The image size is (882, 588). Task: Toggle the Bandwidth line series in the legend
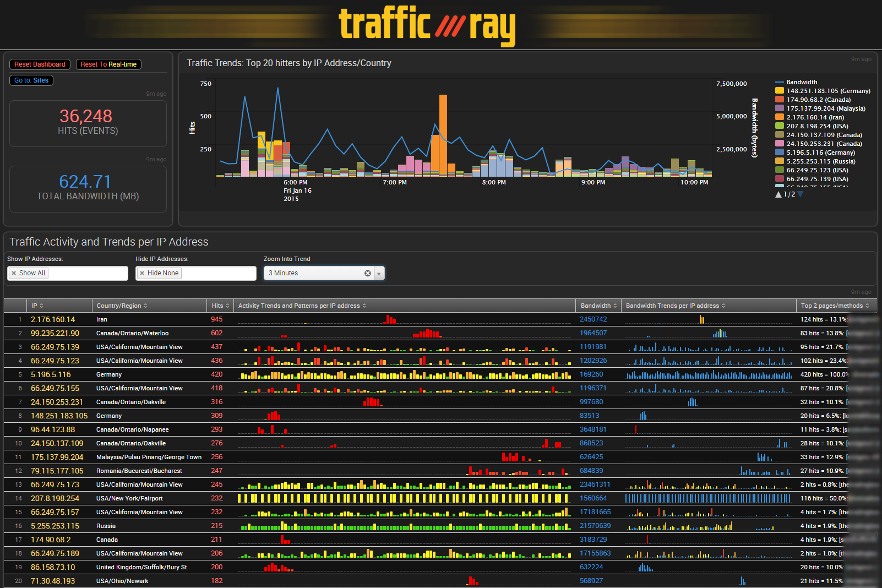pyautogui.click(x=796, y=82)
